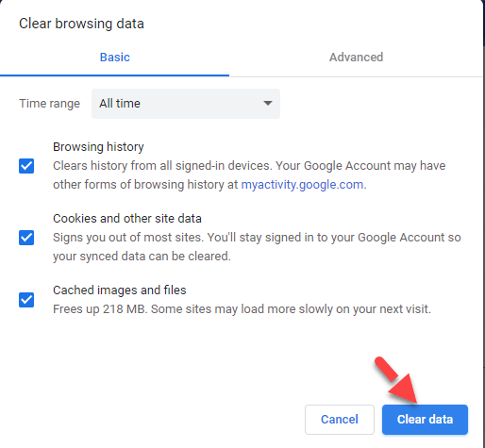Viewport: 485px width, 448px height.
Task: Click the Cookies and other site data heading
Action: click(x=127, y=219)
